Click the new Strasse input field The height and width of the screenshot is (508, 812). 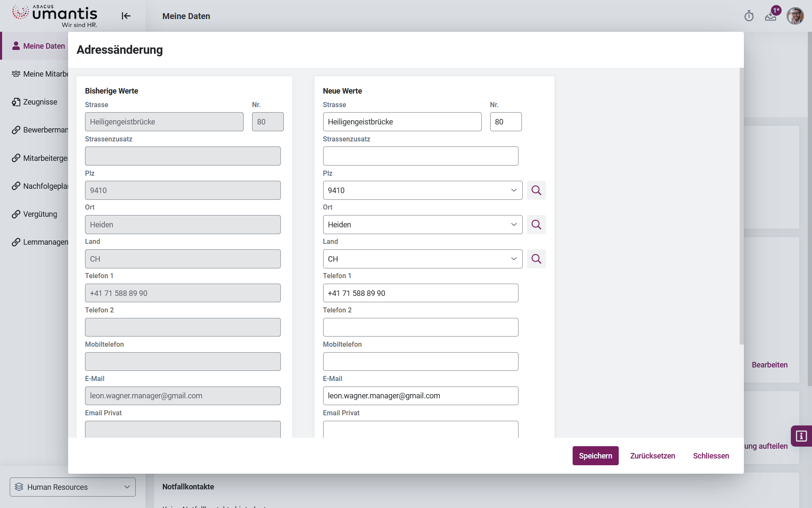(x=402, y=122)
